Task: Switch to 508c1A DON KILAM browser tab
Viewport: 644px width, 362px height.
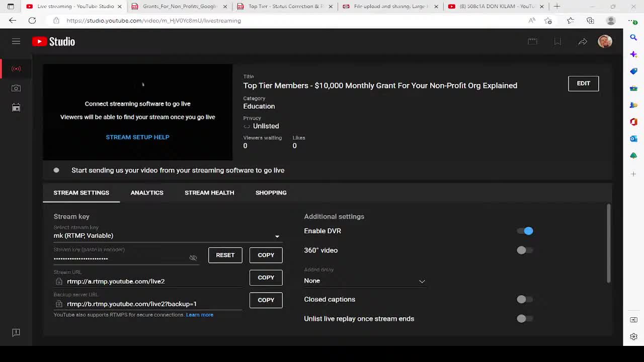Action: tap(496, 7)
